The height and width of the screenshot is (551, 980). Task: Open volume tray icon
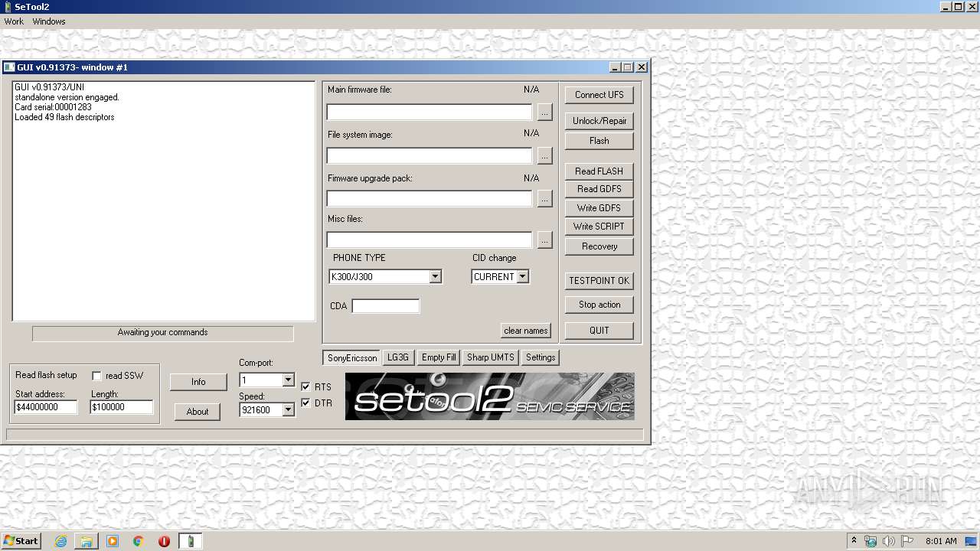[889, 541]
